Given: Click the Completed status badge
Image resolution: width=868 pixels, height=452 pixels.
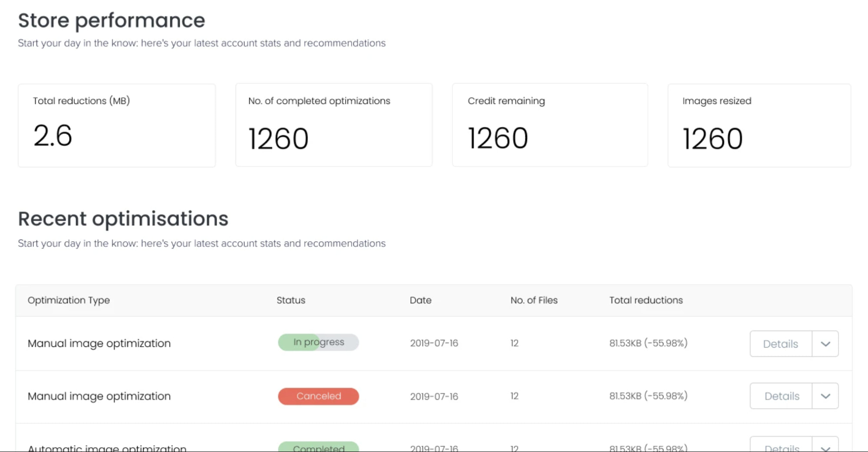Looking at the screenshot, I should 318,447.
